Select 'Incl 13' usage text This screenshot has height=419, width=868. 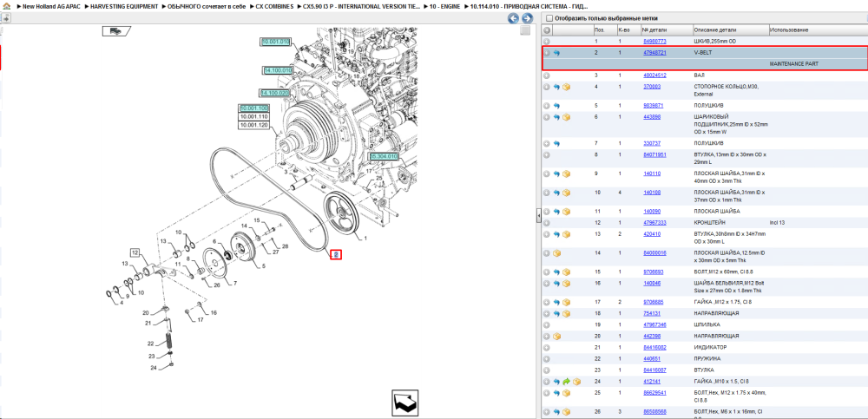[x=777, y=222]
